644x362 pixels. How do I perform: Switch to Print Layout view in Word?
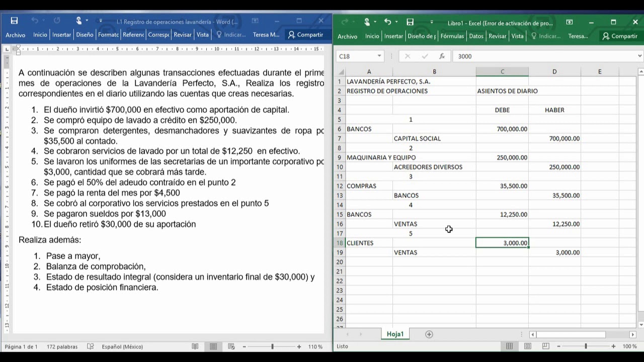coord(213,347)
